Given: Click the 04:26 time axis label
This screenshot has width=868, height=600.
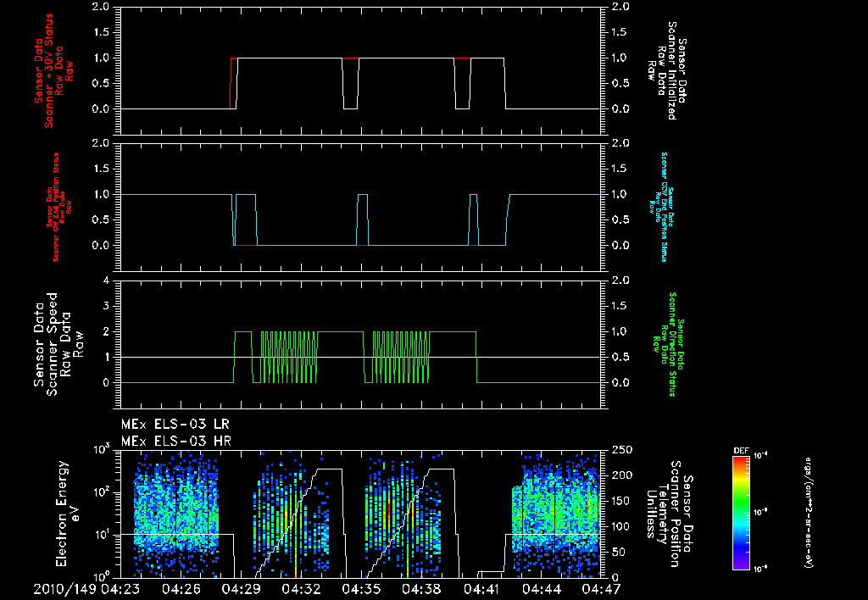Looking at the screenshot, I should [181, 589].
